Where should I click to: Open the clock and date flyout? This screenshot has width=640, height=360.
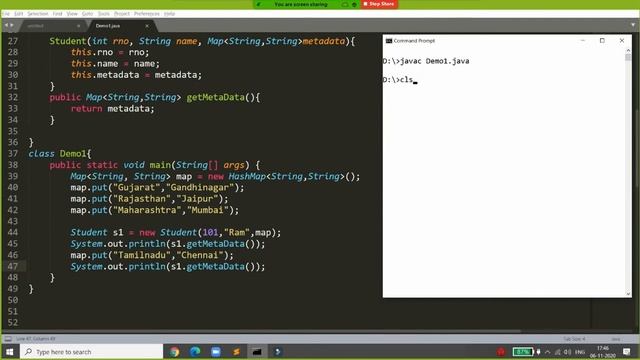tap(603, 352)
